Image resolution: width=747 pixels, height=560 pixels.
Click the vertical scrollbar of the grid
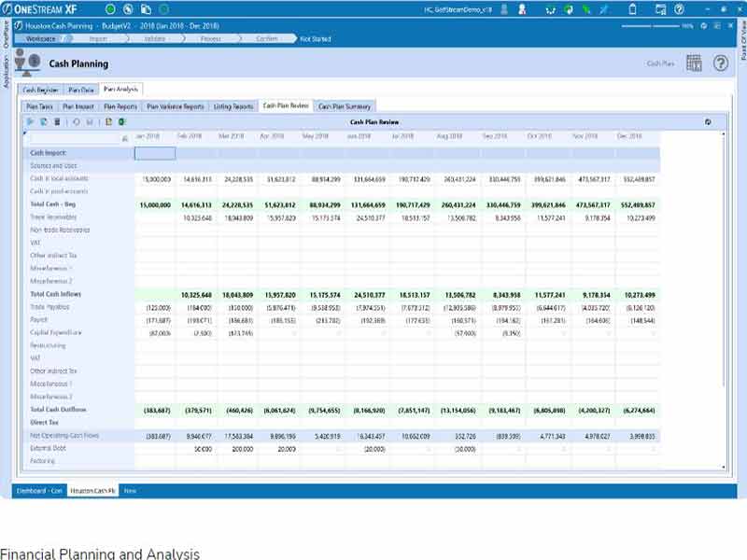[724, 280]
